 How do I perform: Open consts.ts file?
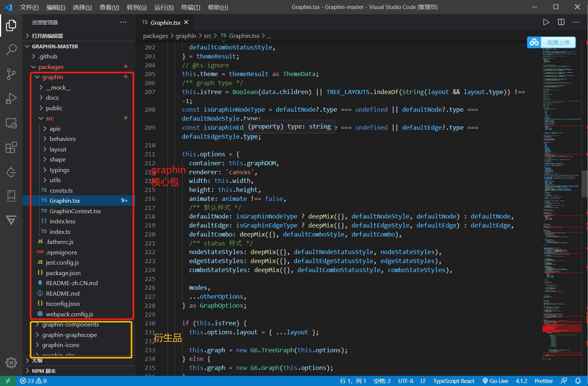click(x=79, y=190)
